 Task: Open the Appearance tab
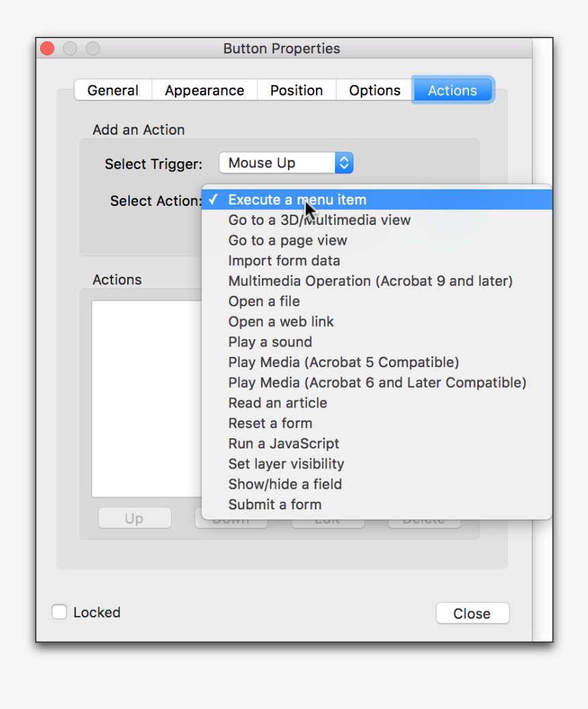point(204,90)
